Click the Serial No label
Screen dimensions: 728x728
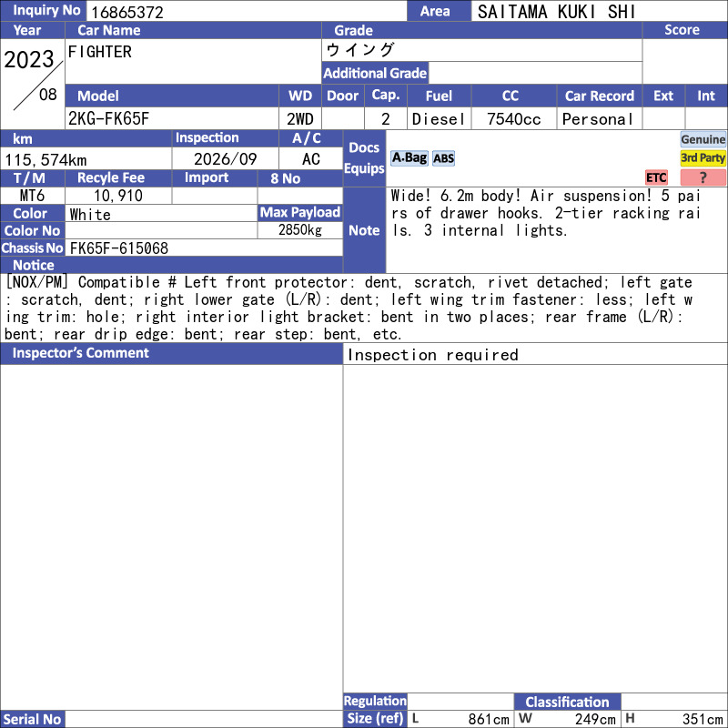[x=33, y=719]
